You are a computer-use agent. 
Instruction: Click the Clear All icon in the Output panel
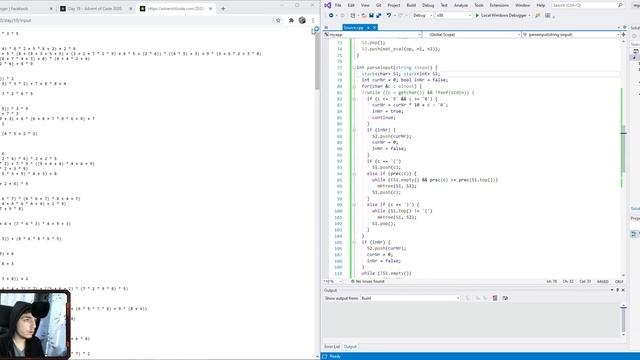[495, 298]
